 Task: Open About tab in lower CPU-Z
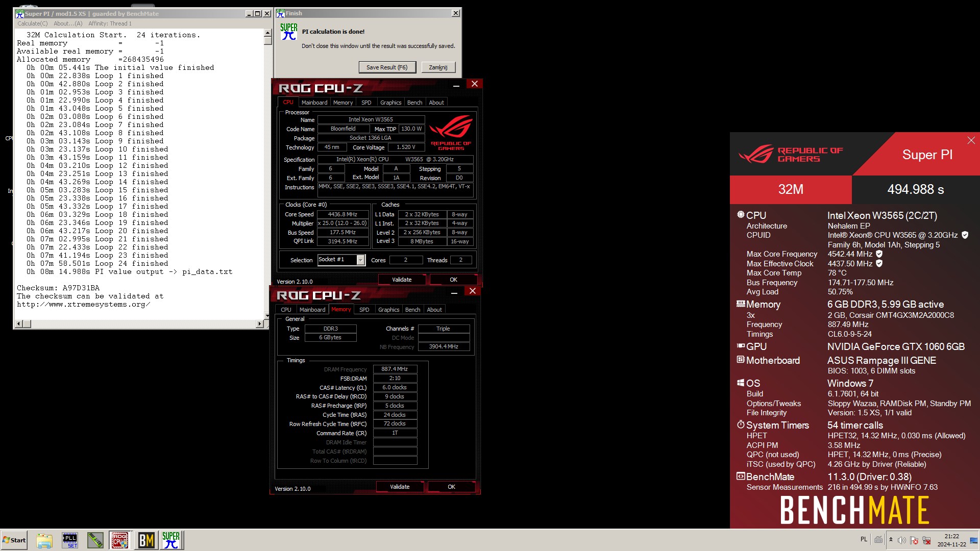pyautogui.click(x=434, y=310)
